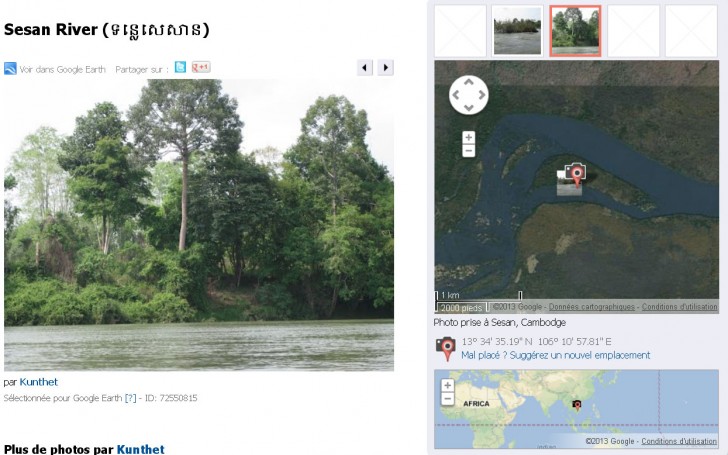This screenshot has height=455, width=728.
Task: Zoom out on the satellite map
Action: [469, 150]
